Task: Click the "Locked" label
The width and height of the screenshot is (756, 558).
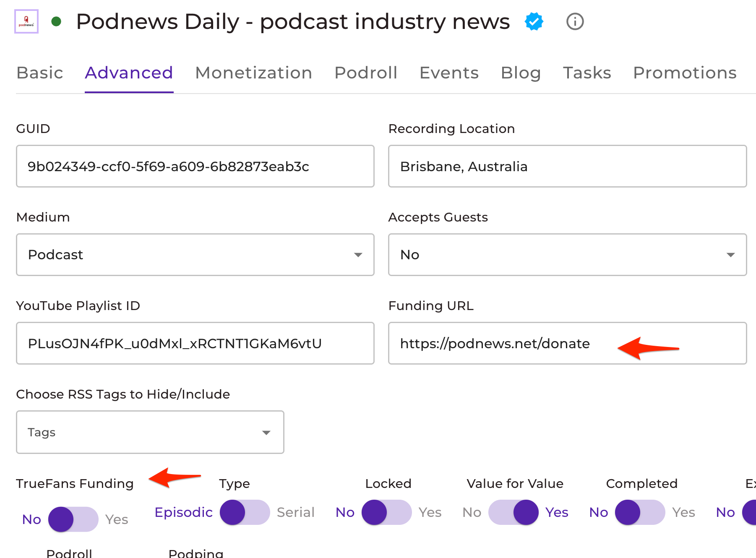Action: [388, 484]
